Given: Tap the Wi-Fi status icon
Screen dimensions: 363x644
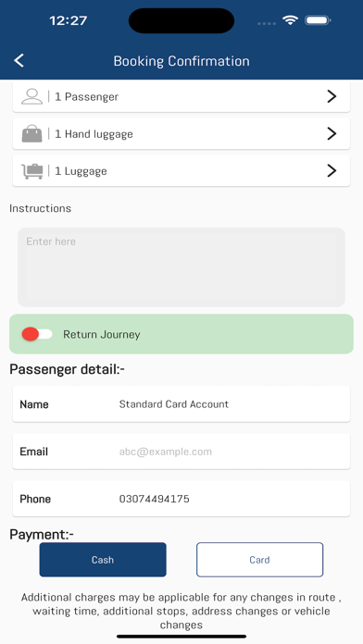Looking at the screenshot, I should point(290,20).
